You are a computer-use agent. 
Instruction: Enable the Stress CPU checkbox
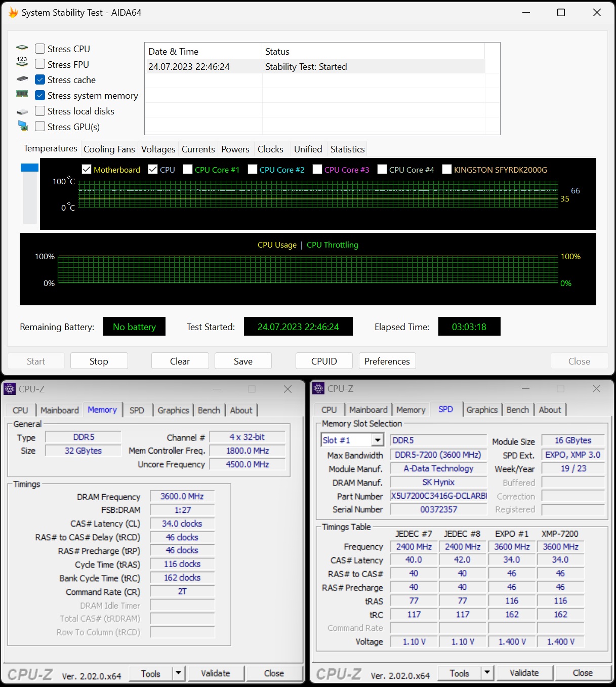coord(40,49)
